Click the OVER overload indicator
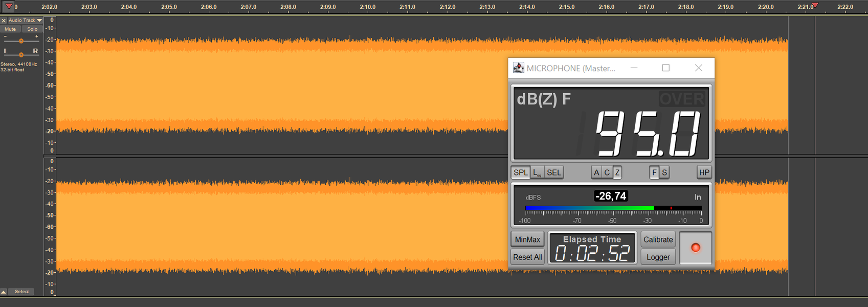Viewport: 868px width, 307px height. click(x=682, y=99)
